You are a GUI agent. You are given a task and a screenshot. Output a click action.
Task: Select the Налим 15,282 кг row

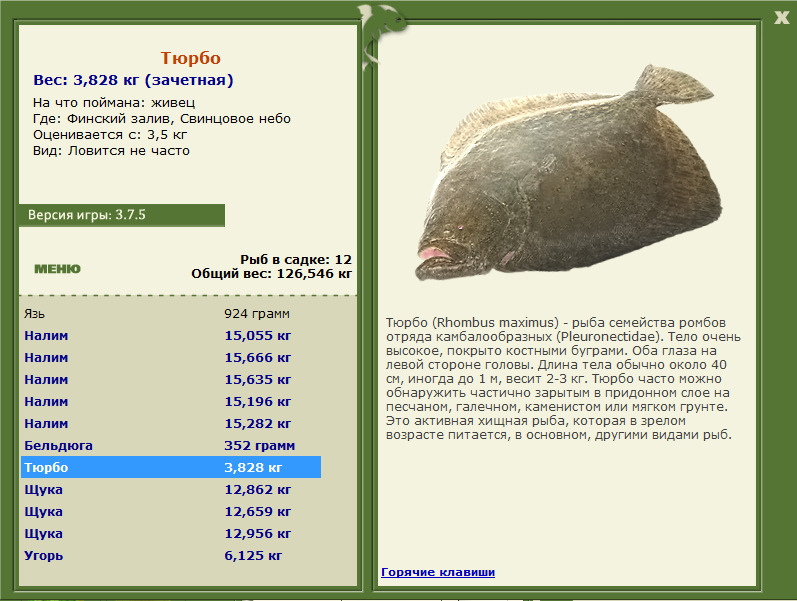(171, 424)
